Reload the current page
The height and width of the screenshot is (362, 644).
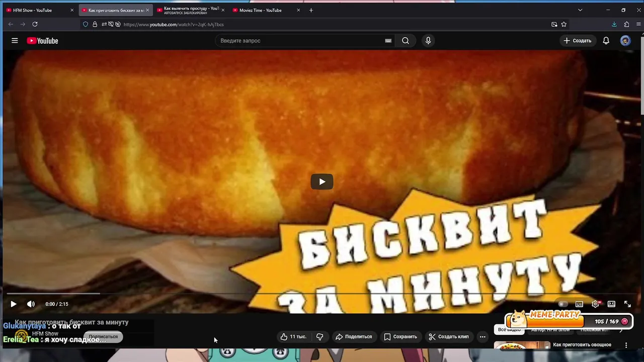point(35,24)
